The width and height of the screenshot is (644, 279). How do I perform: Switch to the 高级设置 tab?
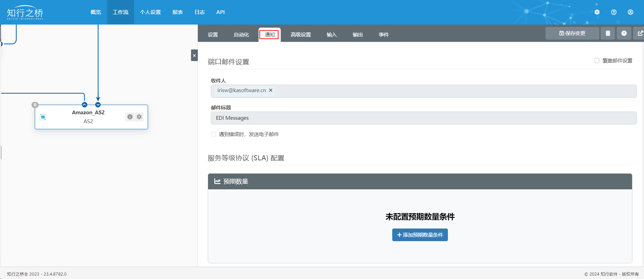(x=301, y=35)
